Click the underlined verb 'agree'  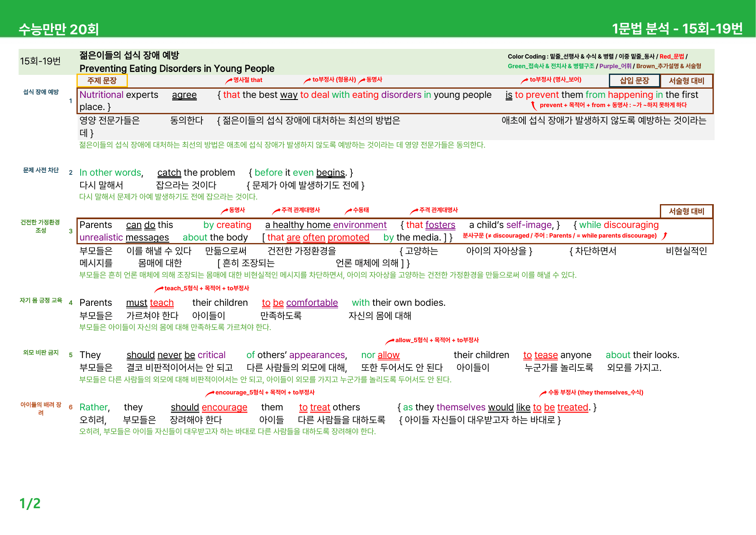click(184, 95)
